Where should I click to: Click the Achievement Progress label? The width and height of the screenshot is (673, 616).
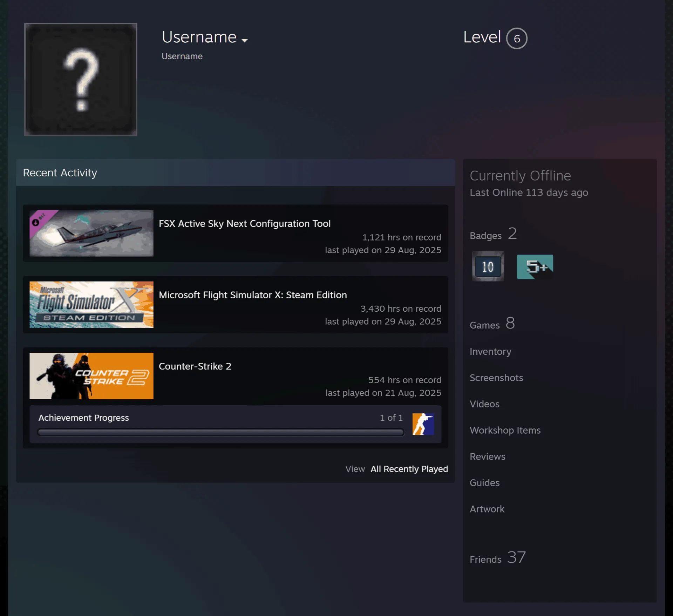pyautogui.click(x=83, y=418)
